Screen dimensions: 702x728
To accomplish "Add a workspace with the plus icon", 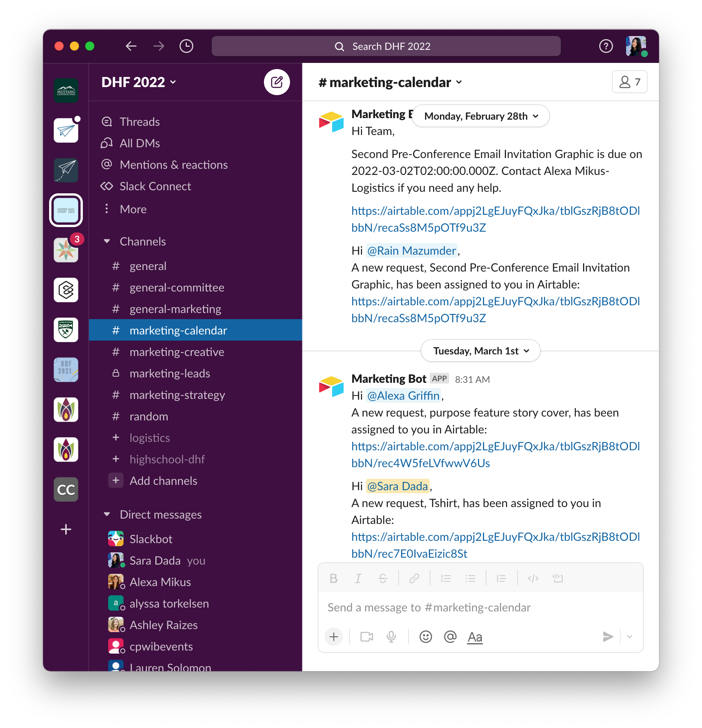I will click(66, 529).
